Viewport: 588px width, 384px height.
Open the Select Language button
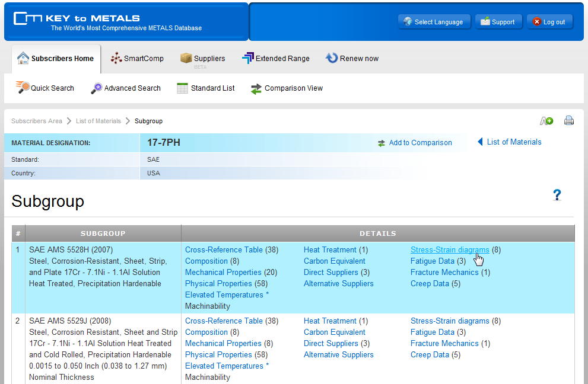[x=434, y=22]
